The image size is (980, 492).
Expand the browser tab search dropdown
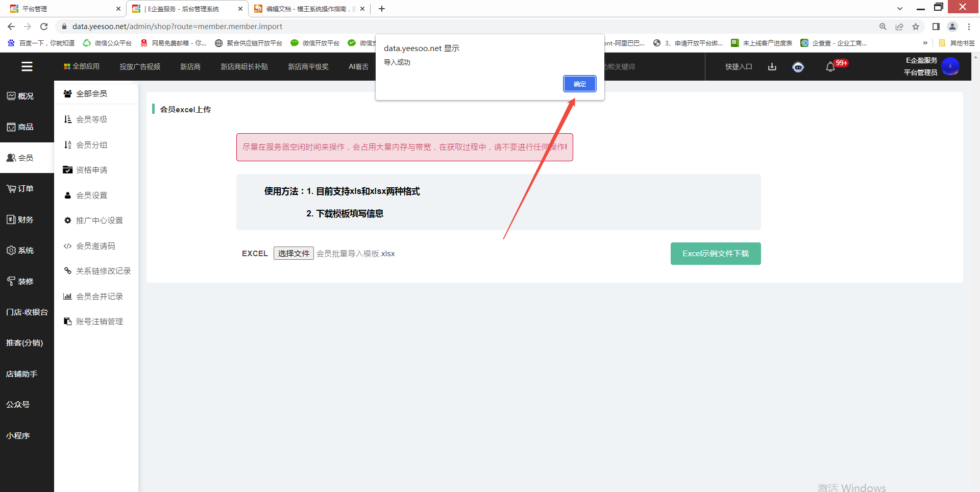900,9
